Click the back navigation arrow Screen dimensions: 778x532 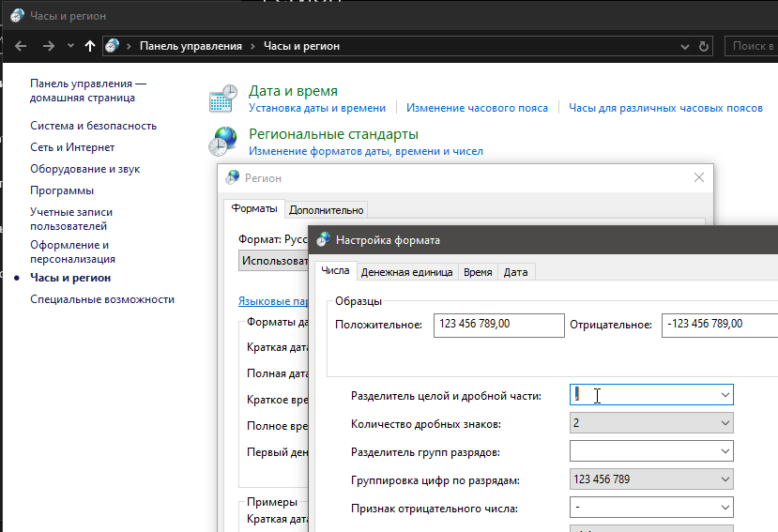pyautogui.click(x=21, y=46)
